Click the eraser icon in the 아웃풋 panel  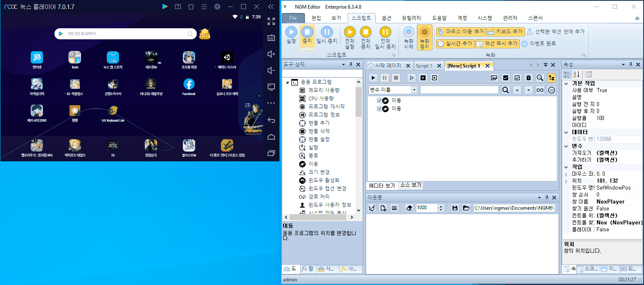click(x=409, y=208)
